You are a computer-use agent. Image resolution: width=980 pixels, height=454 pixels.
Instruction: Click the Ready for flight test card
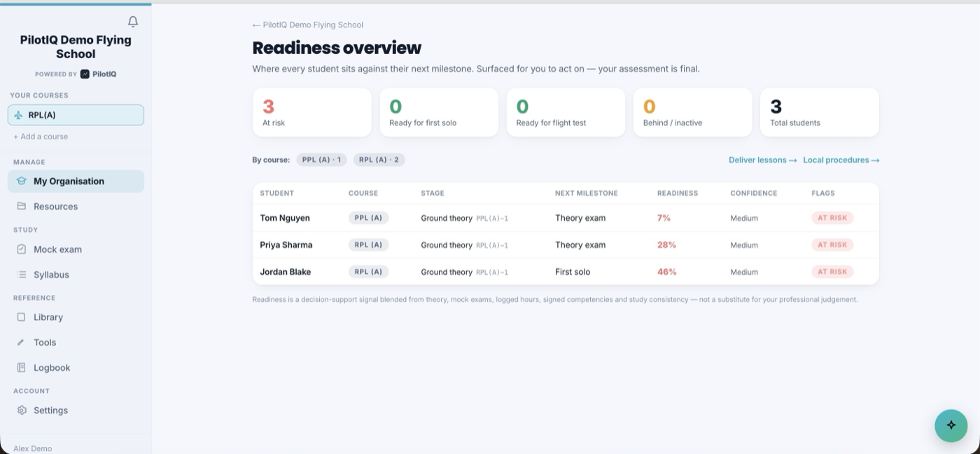(x=566, y=112)
